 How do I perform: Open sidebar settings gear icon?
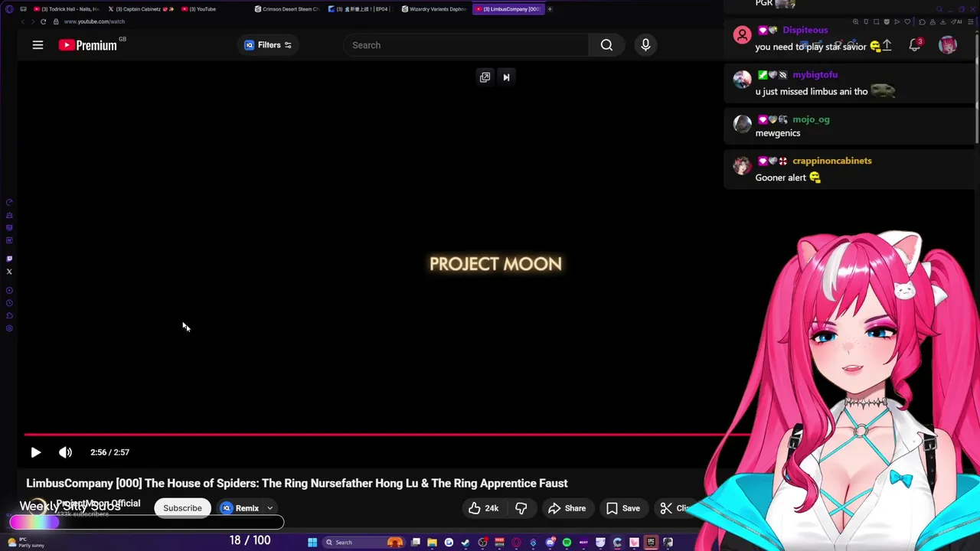[9, 328]
